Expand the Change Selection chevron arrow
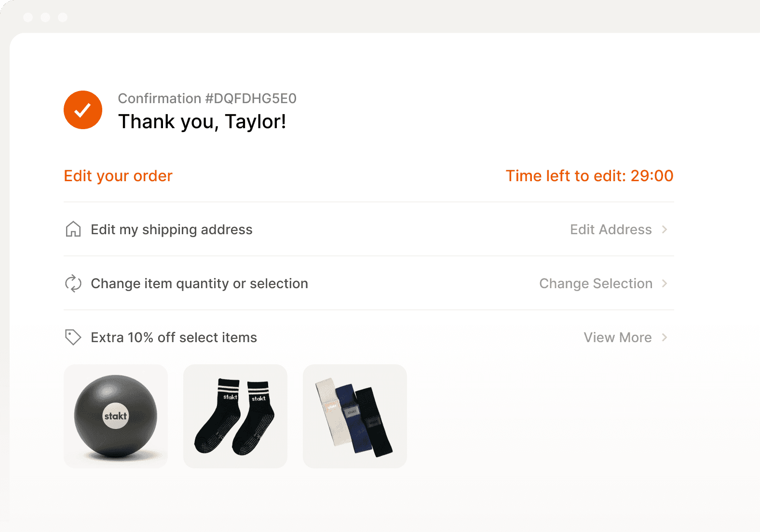The width and height of the screenshot is (760, 532). 665,283
